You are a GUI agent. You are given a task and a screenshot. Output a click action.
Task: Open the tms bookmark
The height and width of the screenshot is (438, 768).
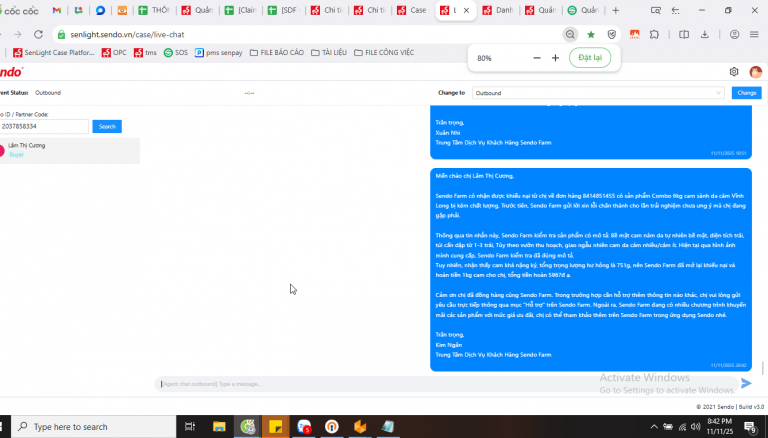coord(145,52)
